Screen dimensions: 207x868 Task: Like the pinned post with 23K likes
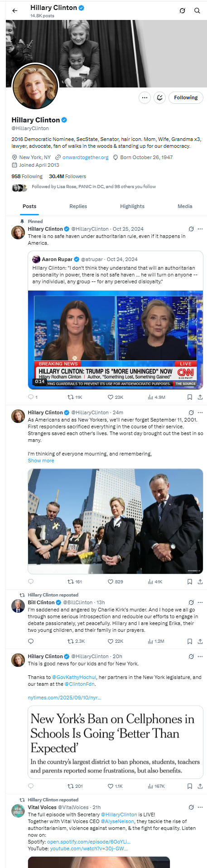click(116, 397)
